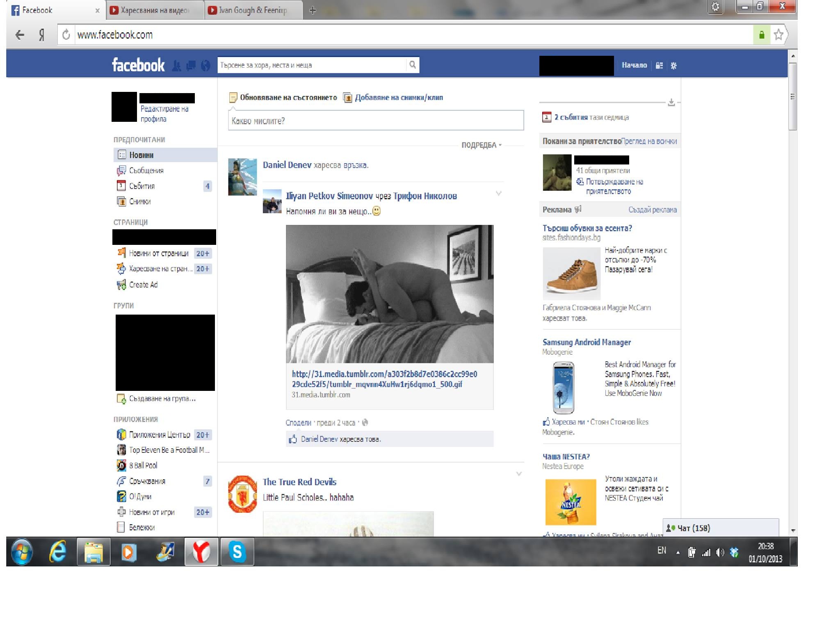Show hidden tray icons arrow
The image size is (840, 630).
pyautogui.click(x=678, y=552)
